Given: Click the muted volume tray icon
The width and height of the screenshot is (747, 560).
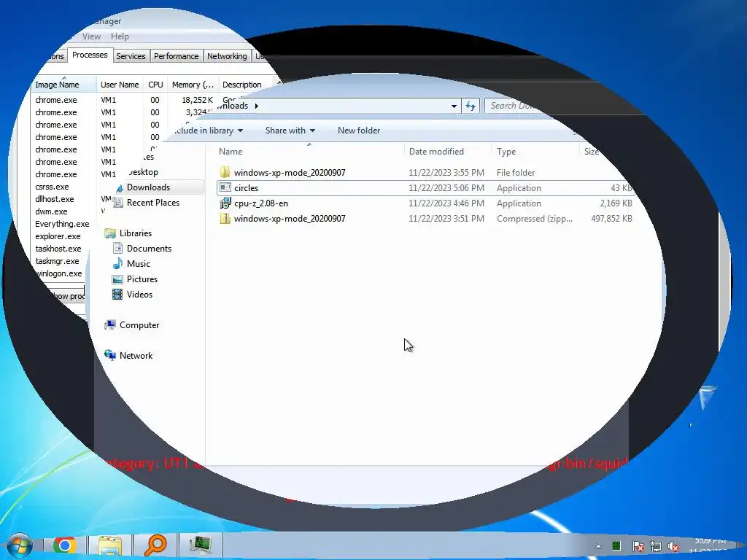Looking at the screenshot, I should click(x=673, y=546).
